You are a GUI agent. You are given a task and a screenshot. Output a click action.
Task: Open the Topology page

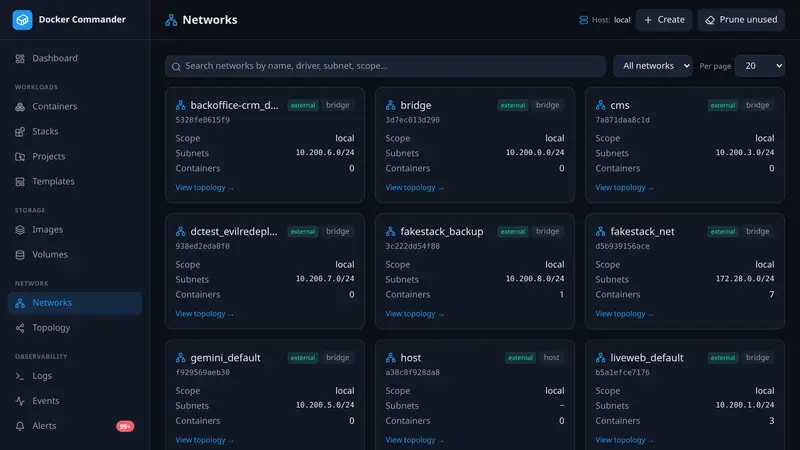click(x=74, y=328)
